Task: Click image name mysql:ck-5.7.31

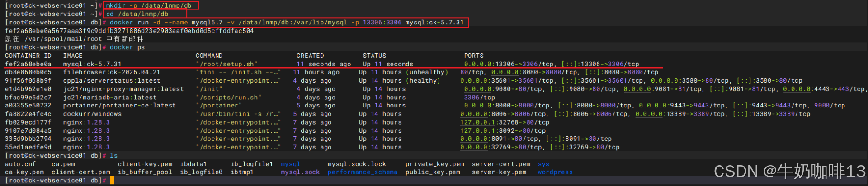Action: click(x=92, y=64)
